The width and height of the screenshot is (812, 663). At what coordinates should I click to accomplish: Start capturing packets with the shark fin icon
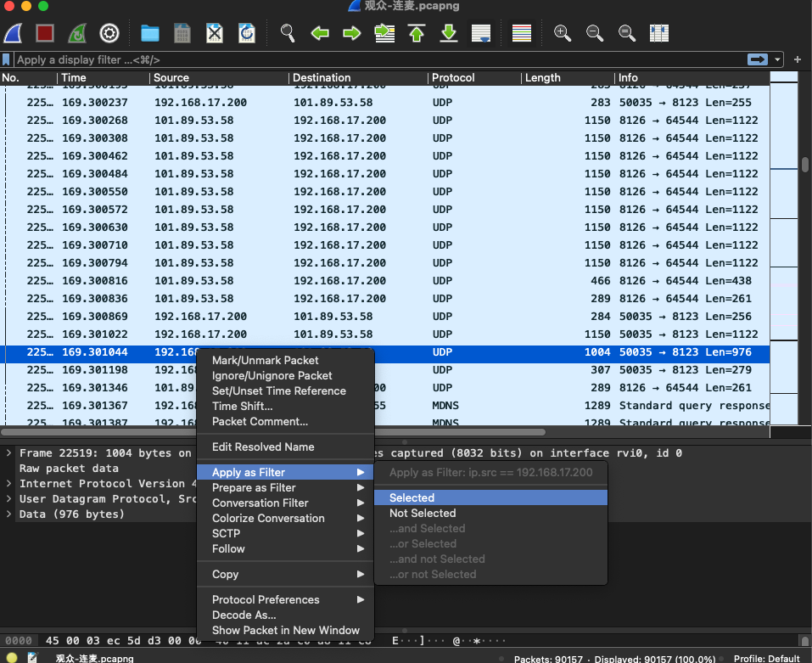[x=13, y=33]
